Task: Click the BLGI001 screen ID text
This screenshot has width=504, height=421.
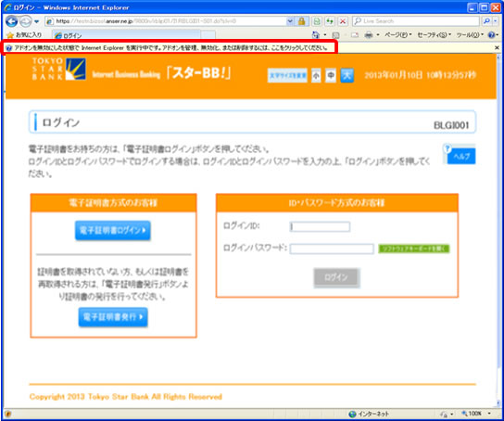Action: click(x=451, y=125)
